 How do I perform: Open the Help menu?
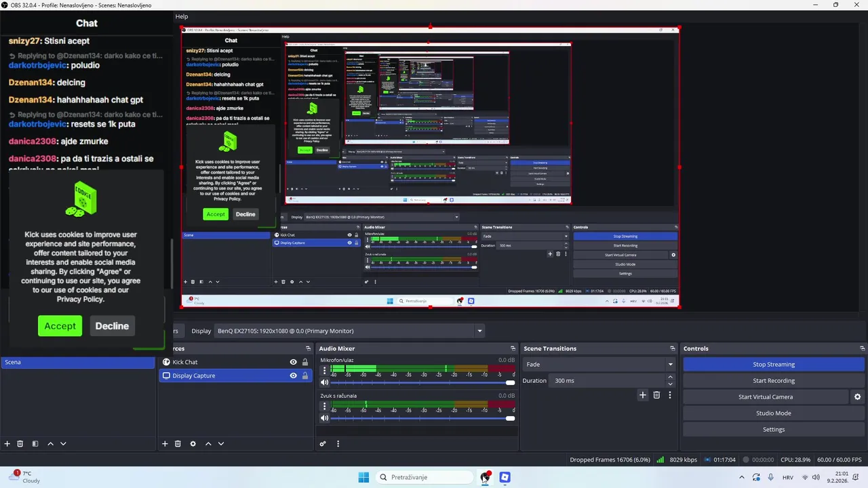[182, 16]
